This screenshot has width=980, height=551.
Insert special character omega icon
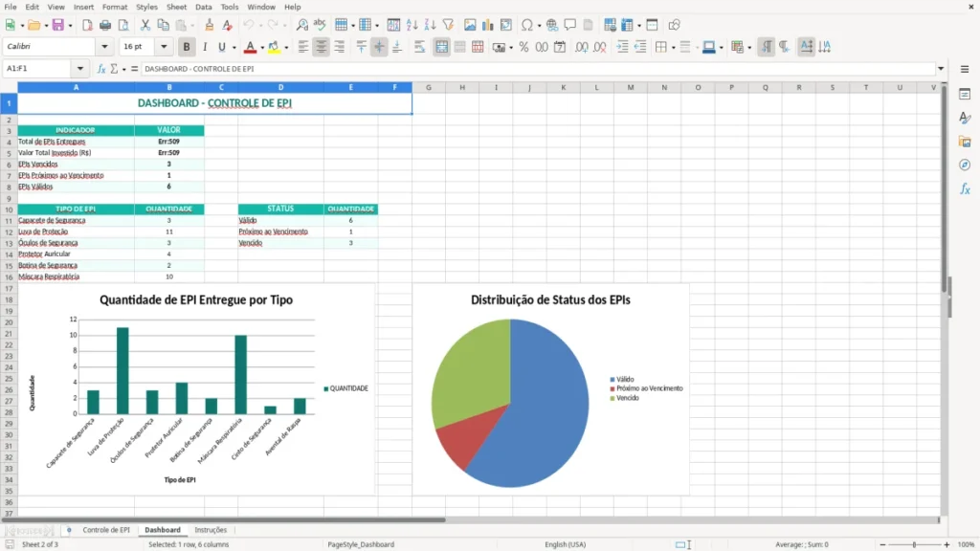(527, 25)
